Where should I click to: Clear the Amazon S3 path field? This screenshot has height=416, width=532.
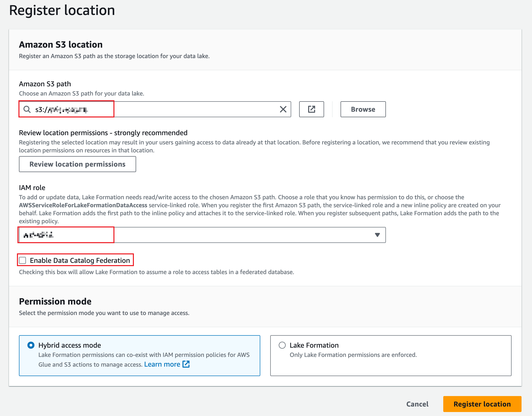pos(283,109)
